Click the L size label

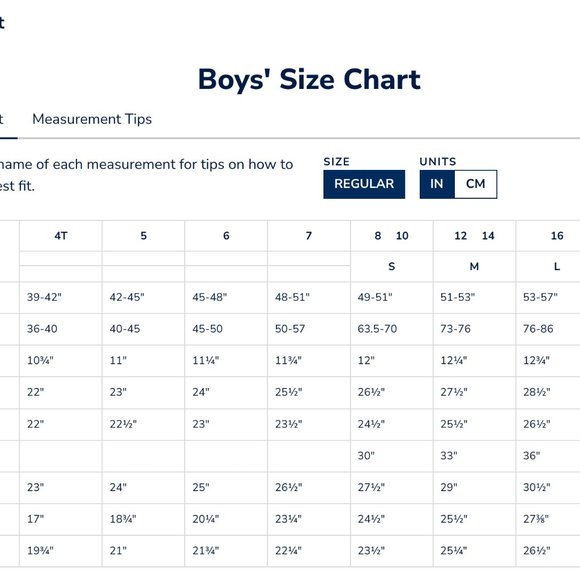pyautogui.click(x=557, y=266)
